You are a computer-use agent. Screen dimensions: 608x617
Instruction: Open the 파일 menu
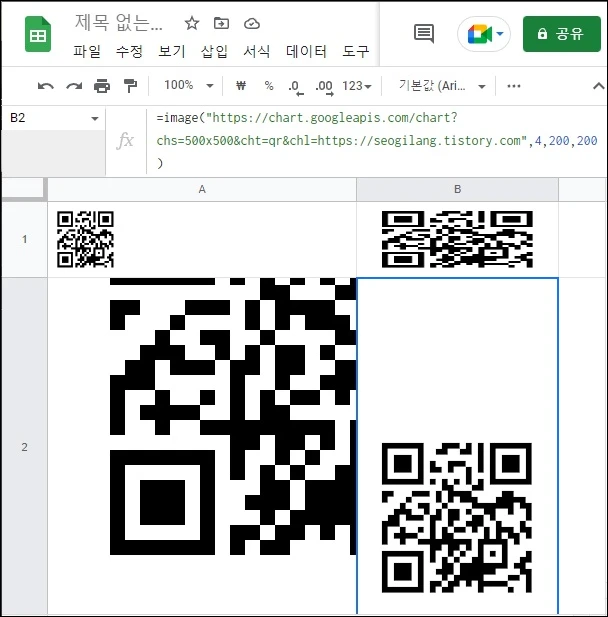[x=87, y=51]
